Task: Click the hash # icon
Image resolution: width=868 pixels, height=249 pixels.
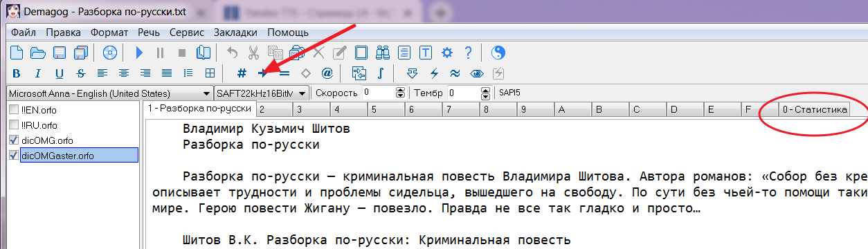Action: (x=241, y=73)
